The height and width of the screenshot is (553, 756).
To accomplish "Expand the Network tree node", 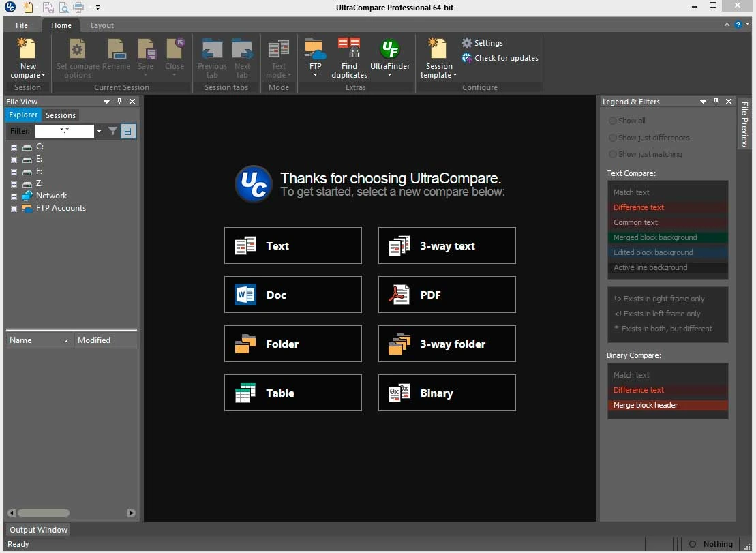I will click(x=14, y=196).
